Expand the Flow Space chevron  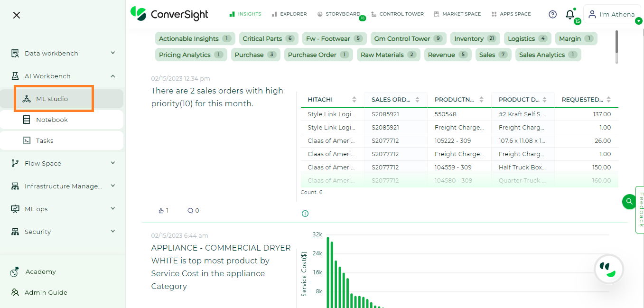point(113,163)
